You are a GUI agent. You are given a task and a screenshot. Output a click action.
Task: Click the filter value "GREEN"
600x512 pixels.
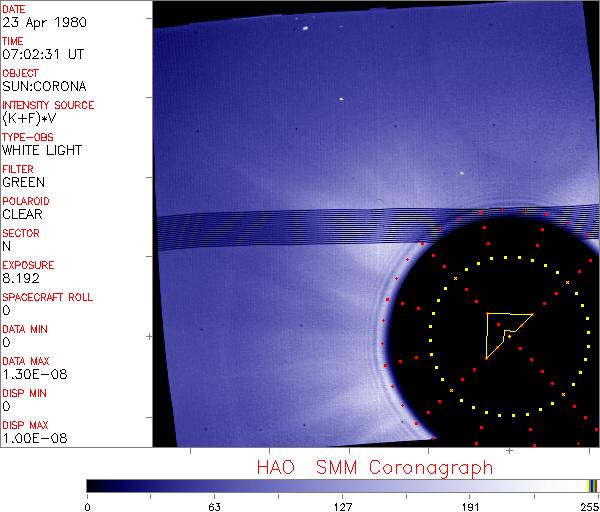coord(23,183)
